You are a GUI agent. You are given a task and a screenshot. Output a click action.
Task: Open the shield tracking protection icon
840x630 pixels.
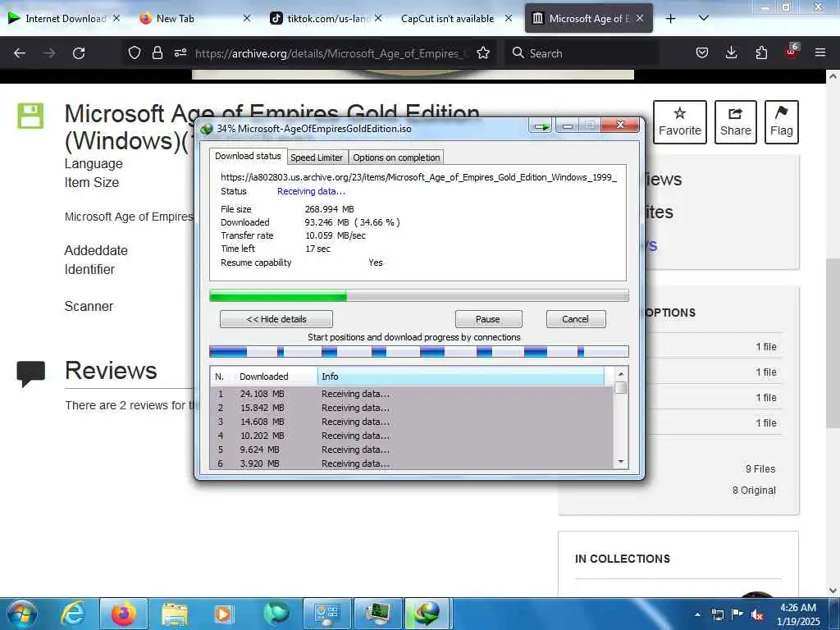[135, 52]
